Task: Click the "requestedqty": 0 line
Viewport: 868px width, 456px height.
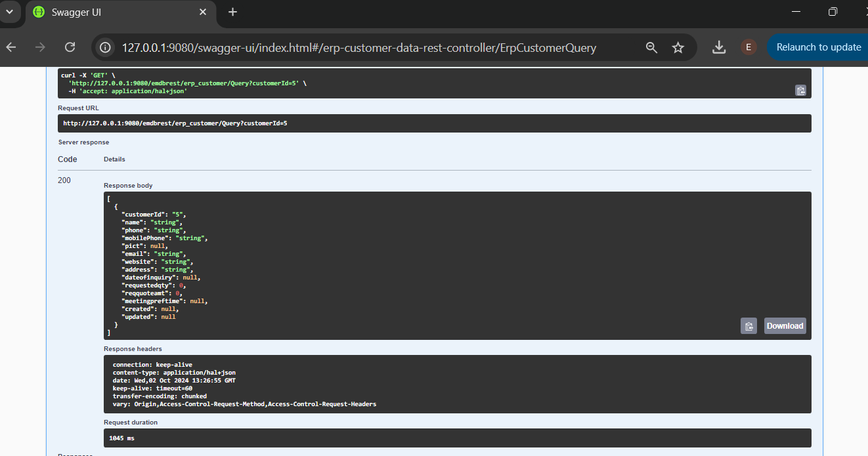Action: [x=154, y=285]
